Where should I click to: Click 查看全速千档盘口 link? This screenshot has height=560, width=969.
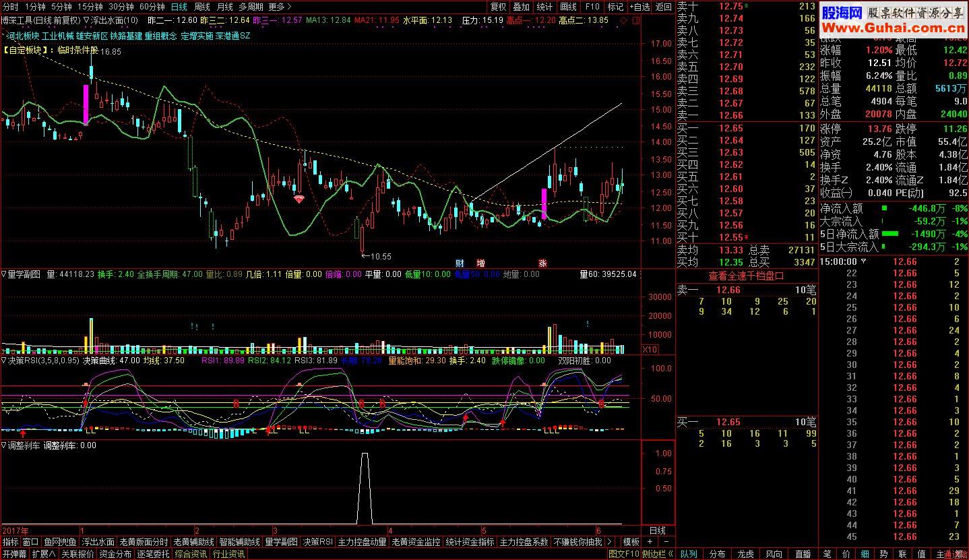point(746,276)
